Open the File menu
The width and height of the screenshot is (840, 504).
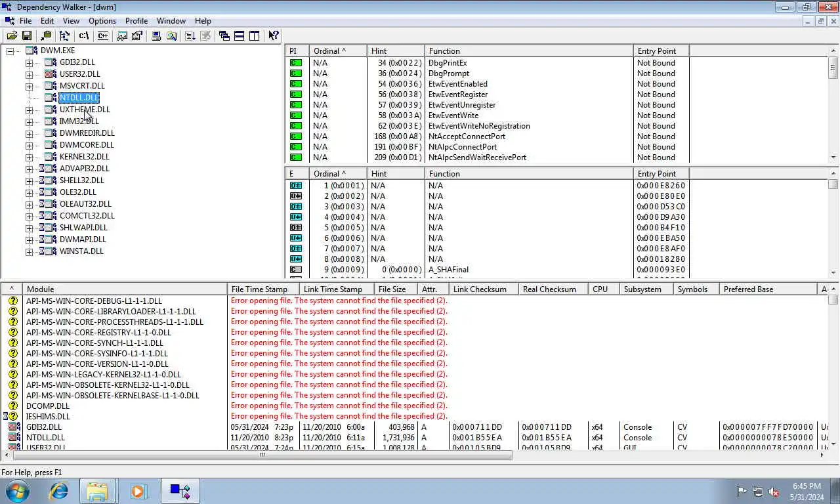(26, 21)
